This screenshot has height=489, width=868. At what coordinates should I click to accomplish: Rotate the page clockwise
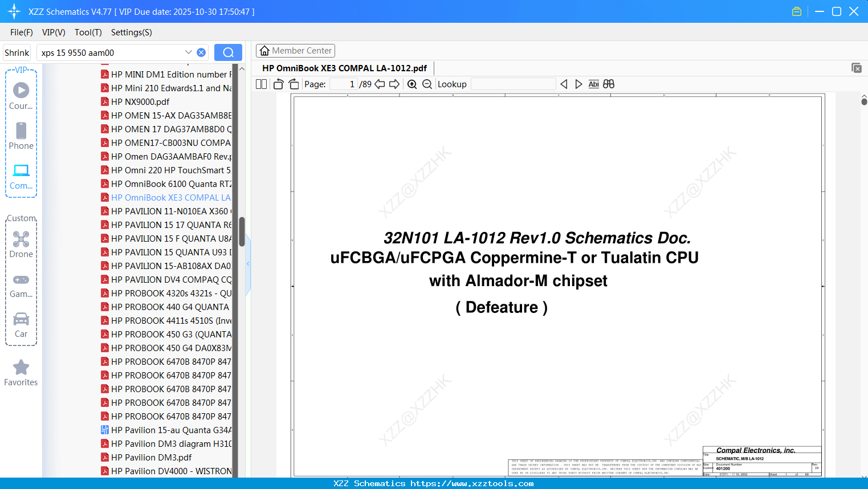(294, 84)
